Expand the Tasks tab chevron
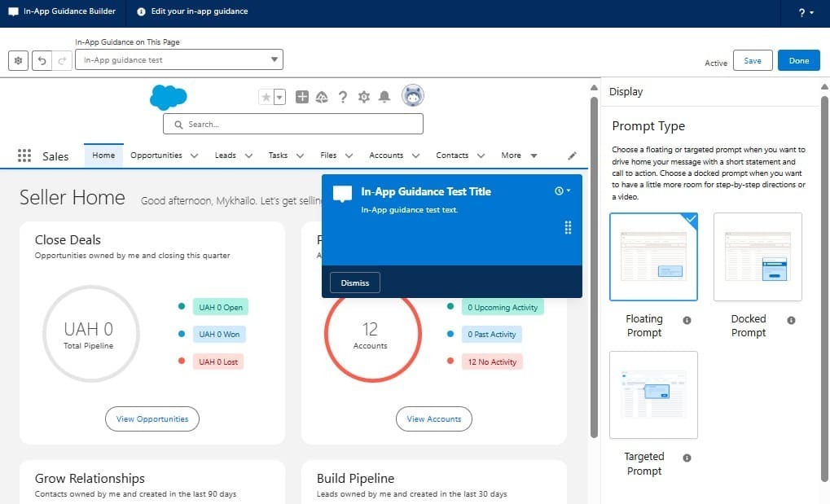Image resolution: width=830 pixels, height=504 pixels. [300, 156]
